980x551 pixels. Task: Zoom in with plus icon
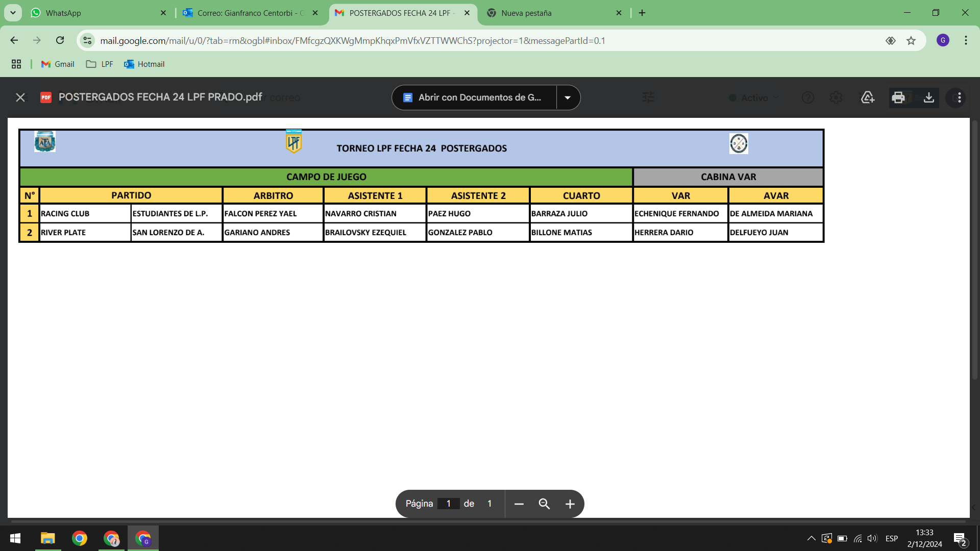pos(570,504)
